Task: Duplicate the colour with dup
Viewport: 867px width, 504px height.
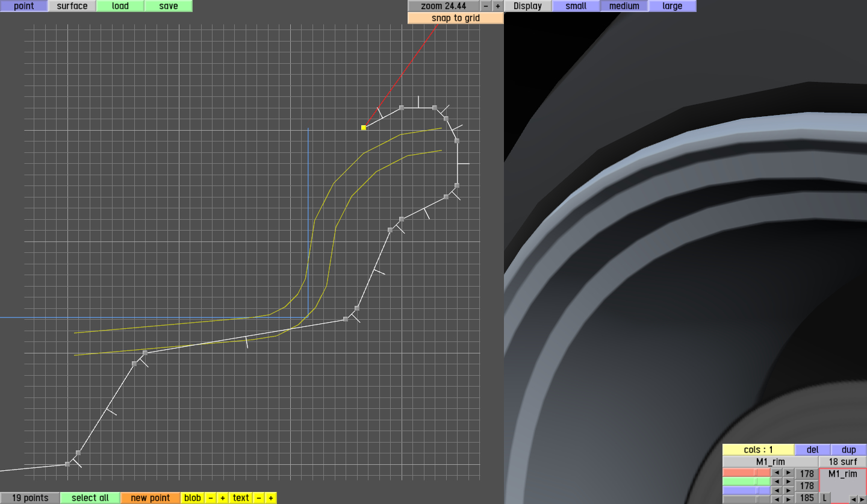Action: pos(849,450)
